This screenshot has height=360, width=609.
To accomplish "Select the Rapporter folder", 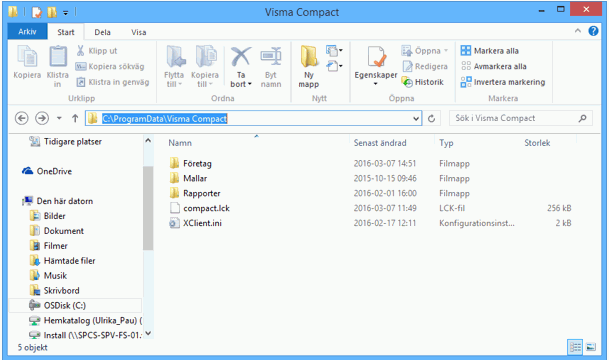I will [x=202, y=193].
